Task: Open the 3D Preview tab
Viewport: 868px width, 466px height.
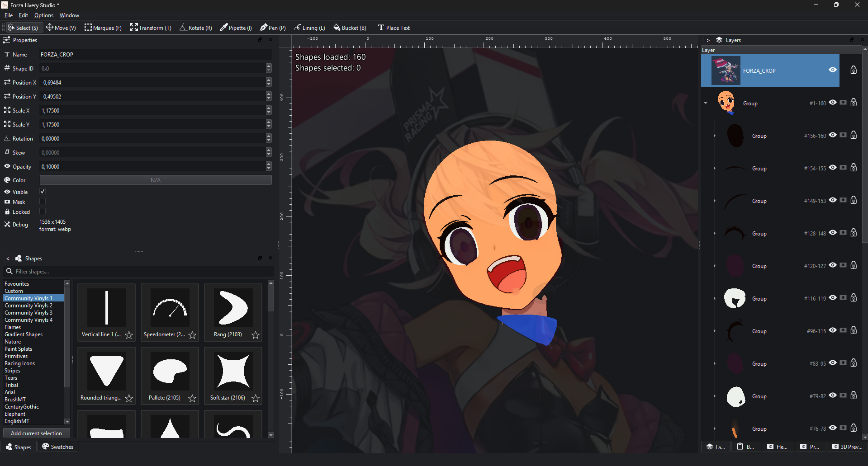Action: [848, 447]
